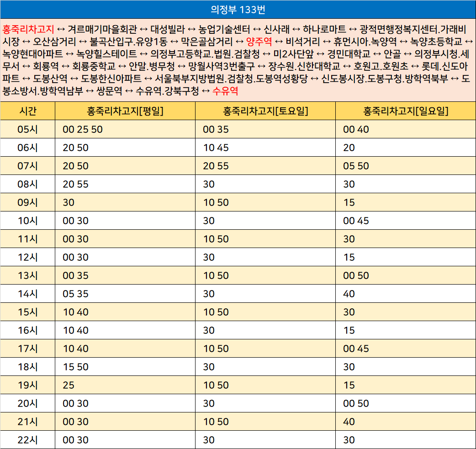Click the 홍죽리차고지[일요일] column header
Image resolution: width=476 pixels, height=449 pixels.
click(406, 111)
